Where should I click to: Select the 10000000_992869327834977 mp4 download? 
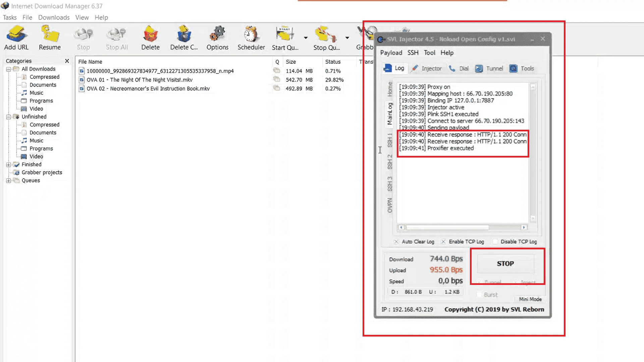pos(160,71)
